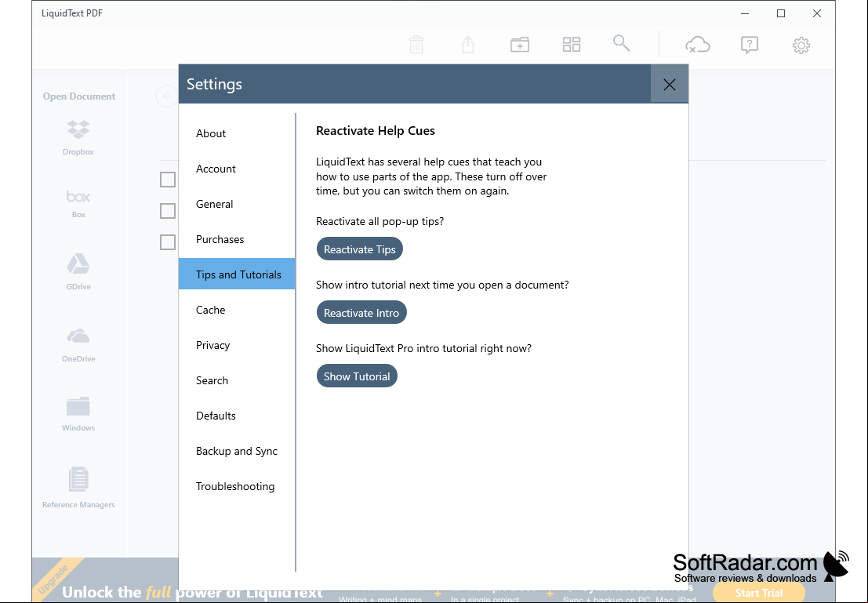Click the 'Show intro tutorial next time' text
868x603 pixels.
[x=442, y=285]
